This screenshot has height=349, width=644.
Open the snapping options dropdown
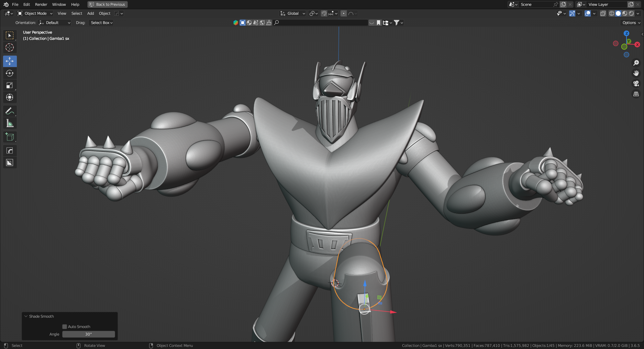point(333,13)
